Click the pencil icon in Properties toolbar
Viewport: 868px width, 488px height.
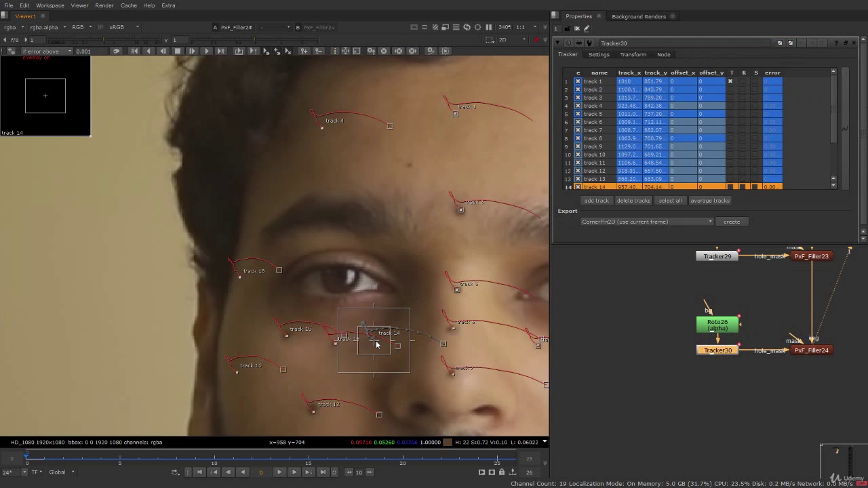coord(587,28)
